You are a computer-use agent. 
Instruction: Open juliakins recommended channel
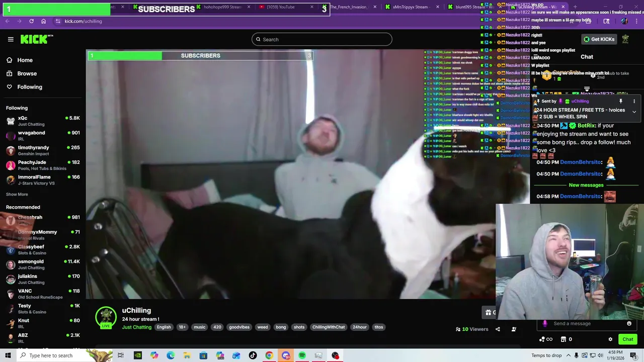[x=43, y=279]
